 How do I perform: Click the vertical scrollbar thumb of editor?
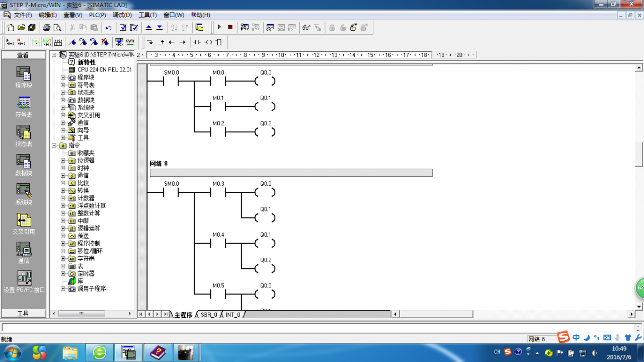click(639, 154)
